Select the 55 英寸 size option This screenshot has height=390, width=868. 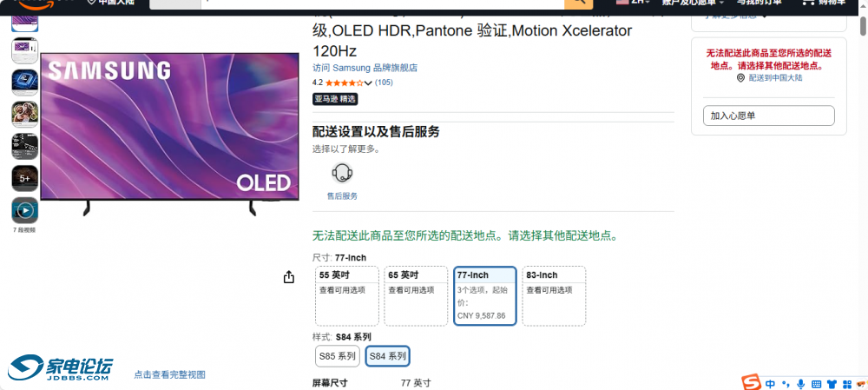coord(347,295)
